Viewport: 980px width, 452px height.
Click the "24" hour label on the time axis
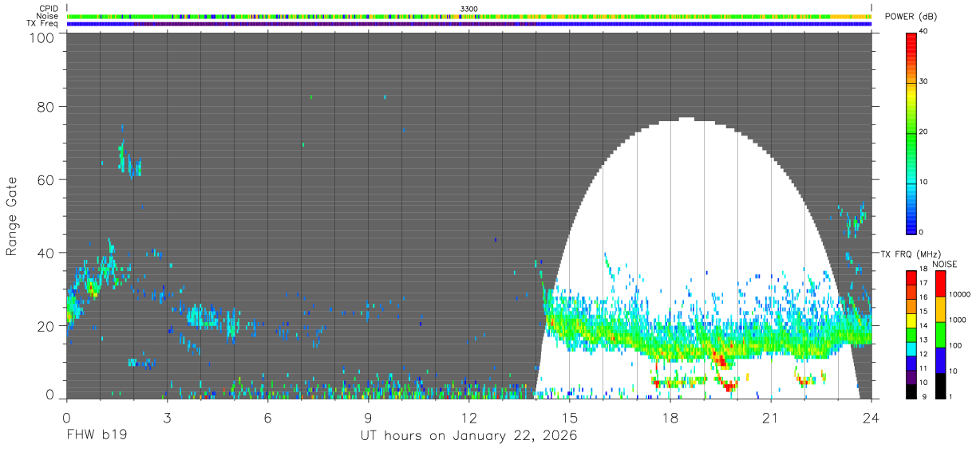tap(871, 417)
